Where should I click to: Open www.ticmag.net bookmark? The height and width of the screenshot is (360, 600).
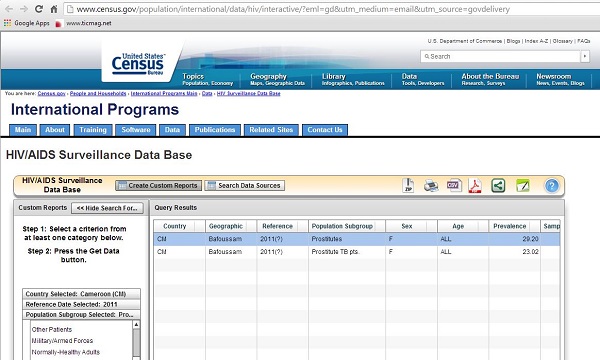pyautogui.click(x=84, y=23)
